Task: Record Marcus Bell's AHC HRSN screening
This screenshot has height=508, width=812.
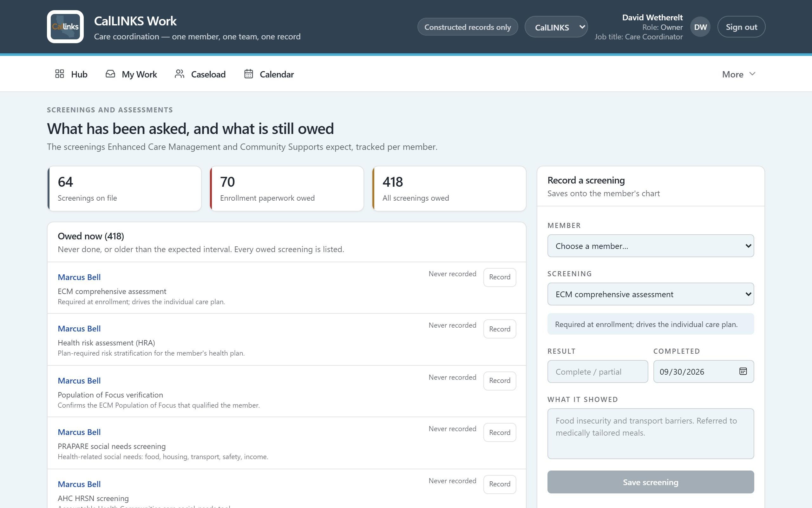Action: [x=500, y=484]
